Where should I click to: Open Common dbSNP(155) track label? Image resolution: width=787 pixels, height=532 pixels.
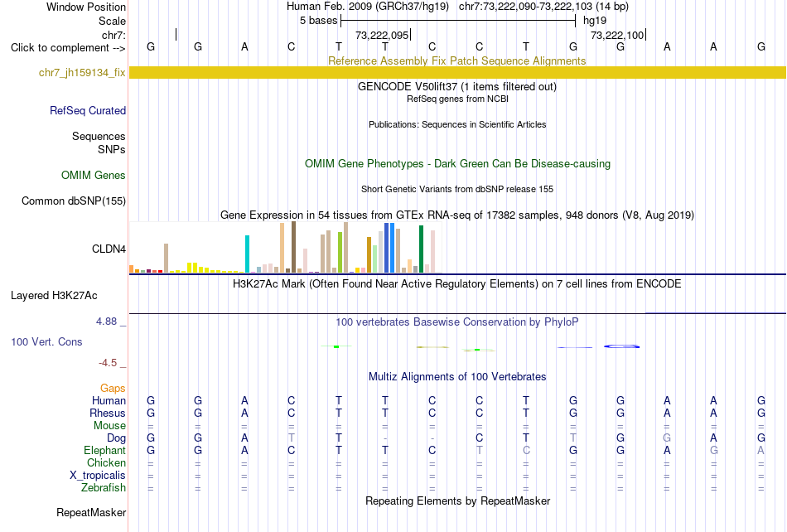click(73, 201)
